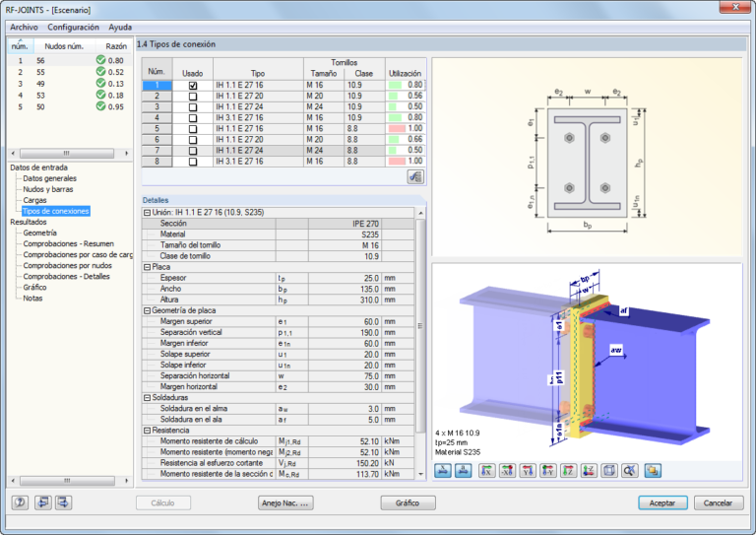756x535 pixels.
Task: Click the Gráfico button at bottom
Action: (x=408, y=502)
